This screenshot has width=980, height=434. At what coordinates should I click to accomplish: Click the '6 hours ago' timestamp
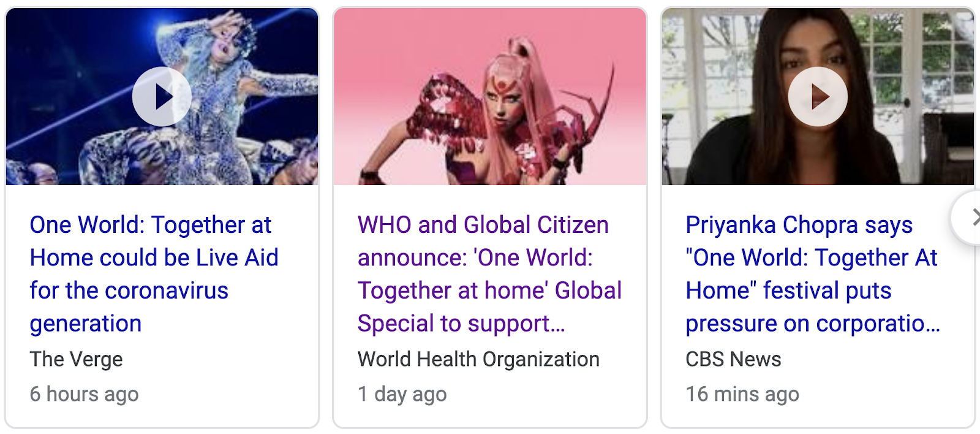point(85,394)
